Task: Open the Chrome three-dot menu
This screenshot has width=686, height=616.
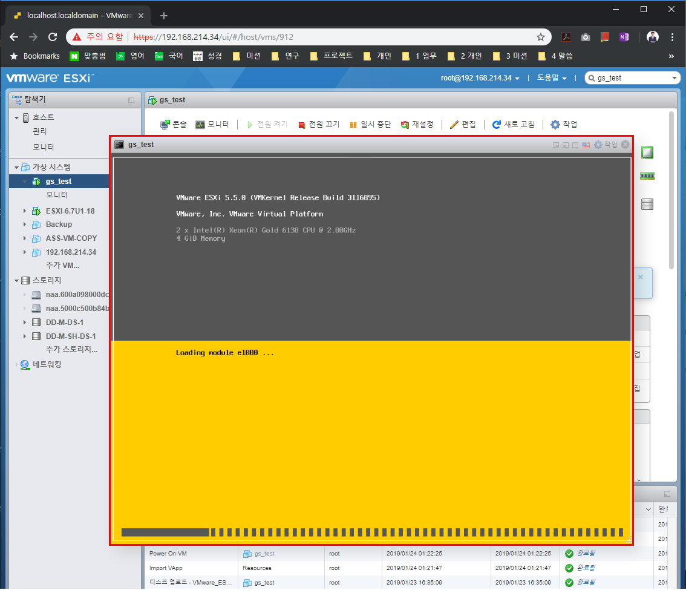Action: pos(672,37)
